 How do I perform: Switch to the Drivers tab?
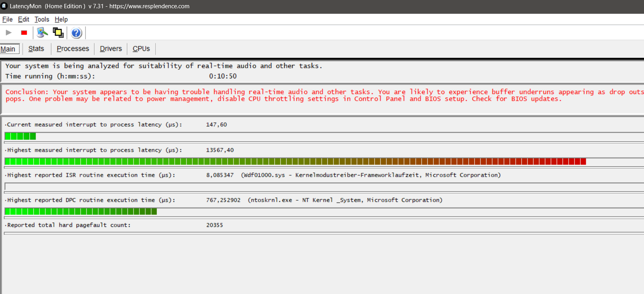tap(111, 49)
